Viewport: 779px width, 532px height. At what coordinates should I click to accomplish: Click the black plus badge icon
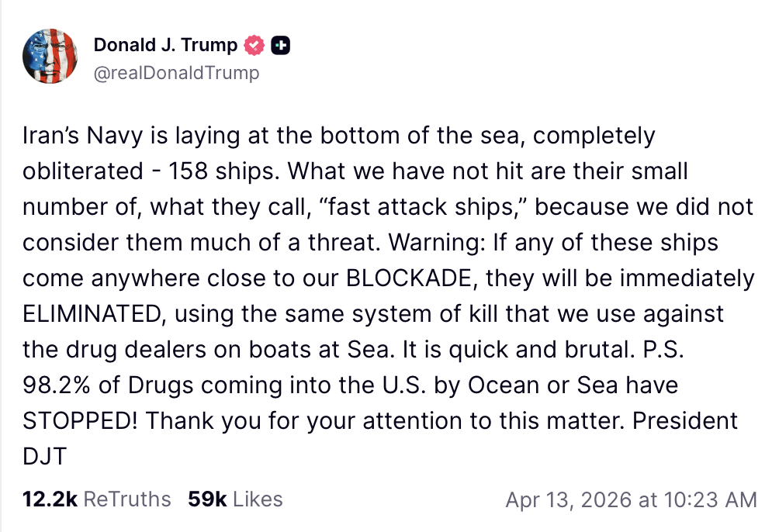[282, 46]
